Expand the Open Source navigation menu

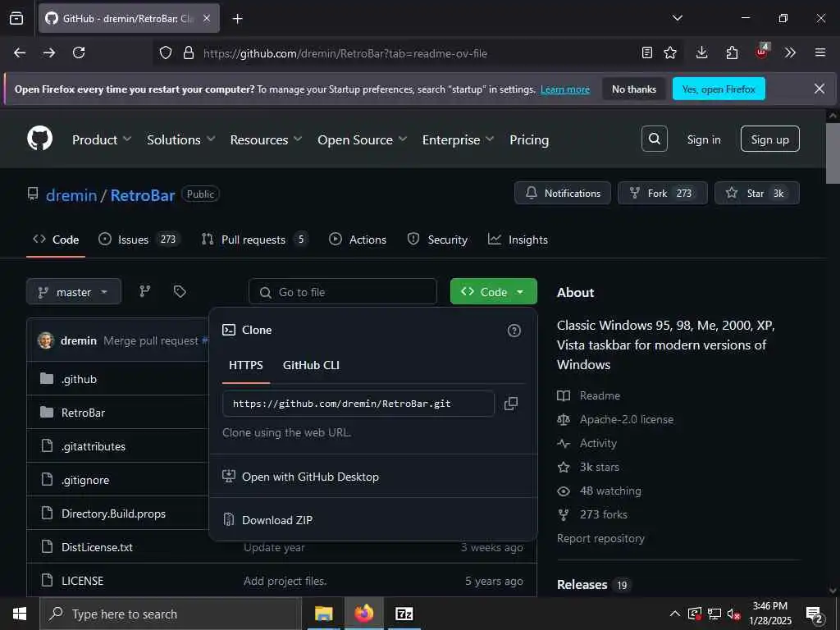[362, 139]
